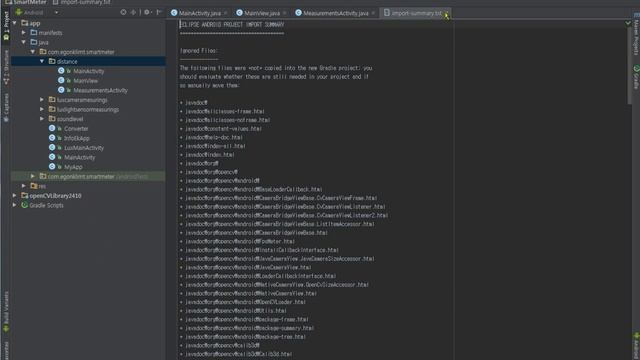
Task: Open the Project panel settings gear
Action: point(147,12)
